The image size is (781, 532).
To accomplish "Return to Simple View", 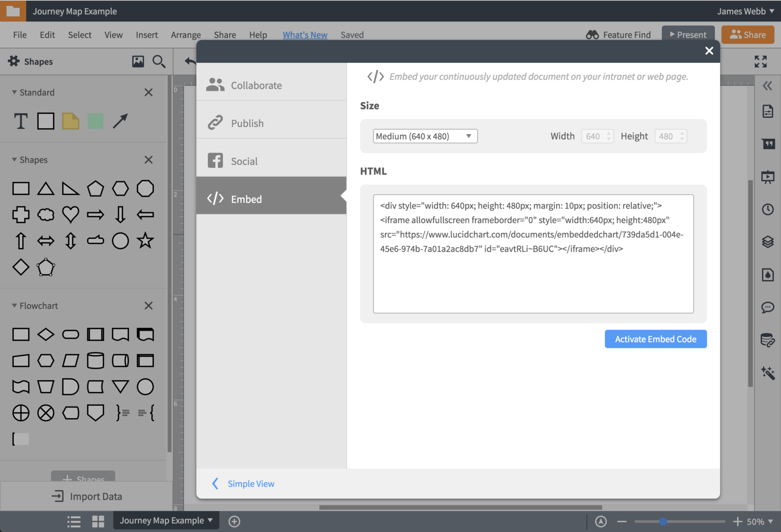I will pos(250,483).
